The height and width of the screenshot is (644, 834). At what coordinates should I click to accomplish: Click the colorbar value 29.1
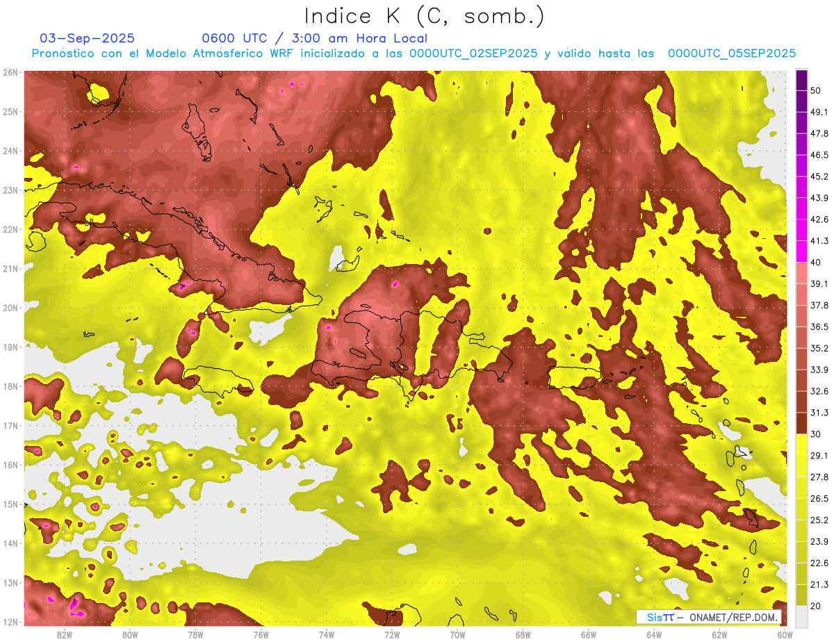(x=819, y=455)
